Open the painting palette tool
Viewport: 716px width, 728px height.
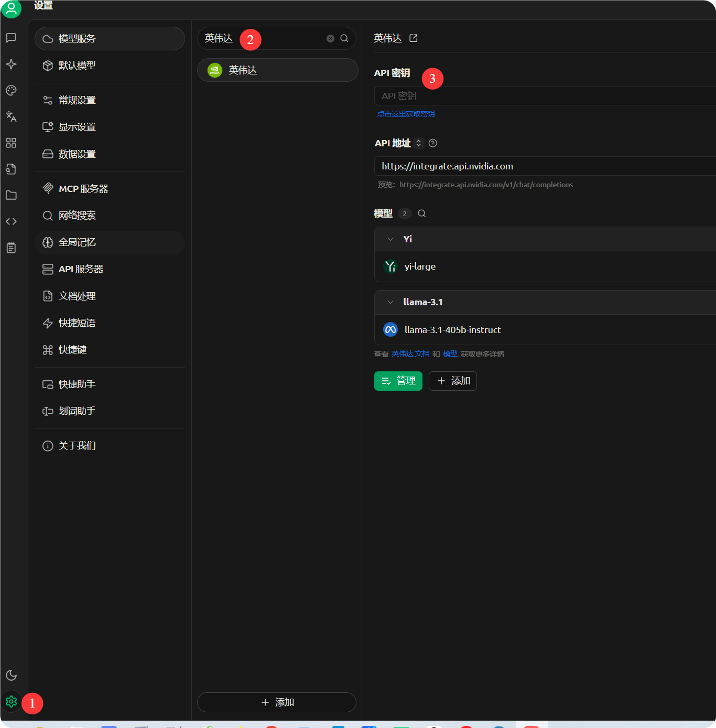[x=11, y=90]
